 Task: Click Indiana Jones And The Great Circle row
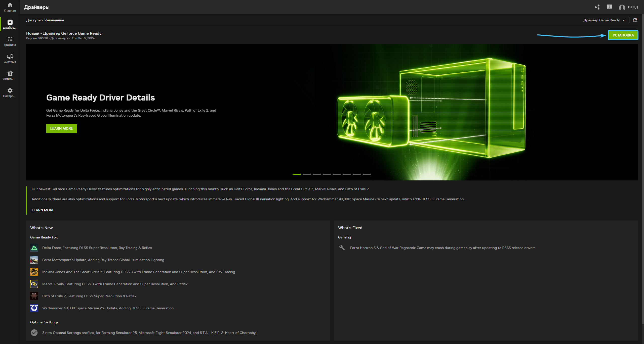pyautogui.click(x=139, y=272)
